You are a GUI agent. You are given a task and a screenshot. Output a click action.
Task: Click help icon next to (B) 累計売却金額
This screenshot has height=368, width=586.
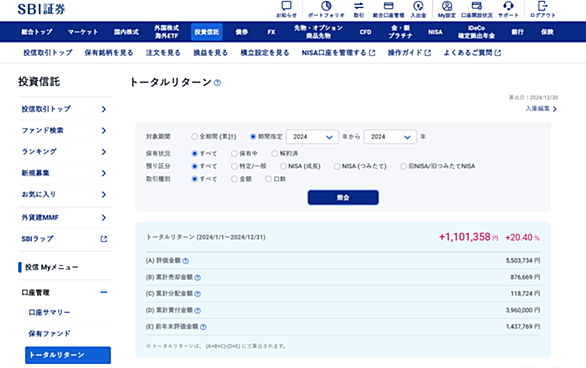(198, 278)
